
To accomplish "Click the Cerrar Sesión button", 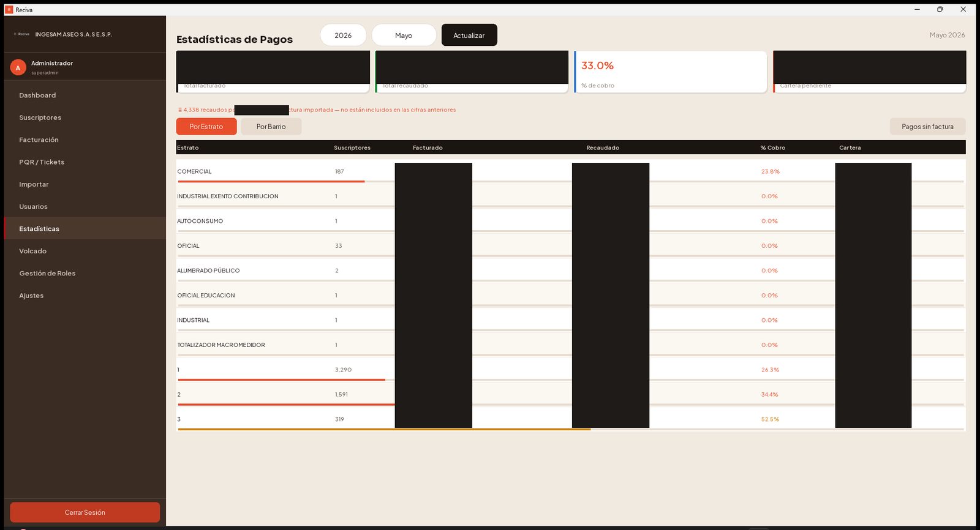I will pos(85,512).
